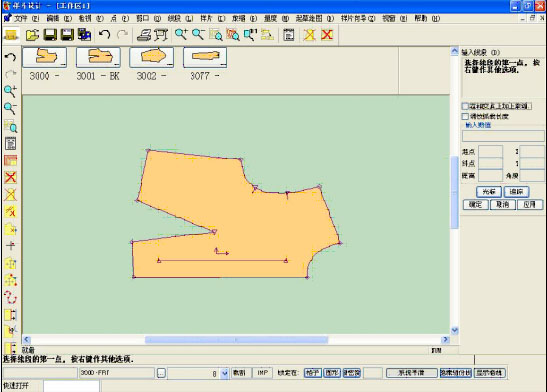Image resolution: width=547 pixels, height=392 pixels.
Task: Click the first floppy disk save icon
Action: [50, 35]
